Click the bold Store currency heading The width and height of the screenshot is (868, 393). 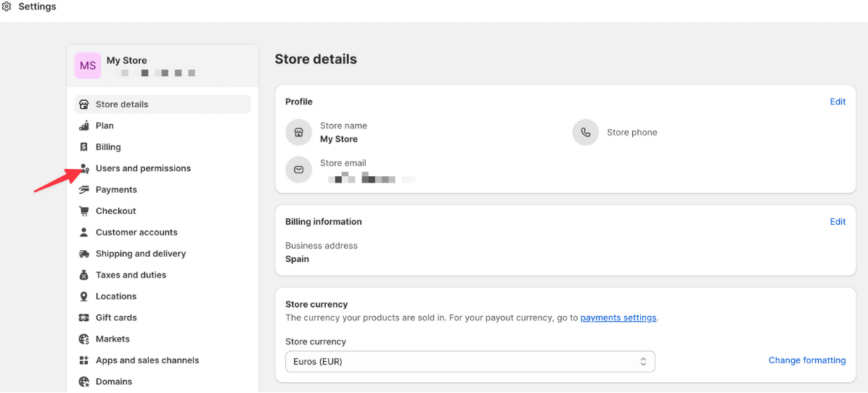click(316, 305)
